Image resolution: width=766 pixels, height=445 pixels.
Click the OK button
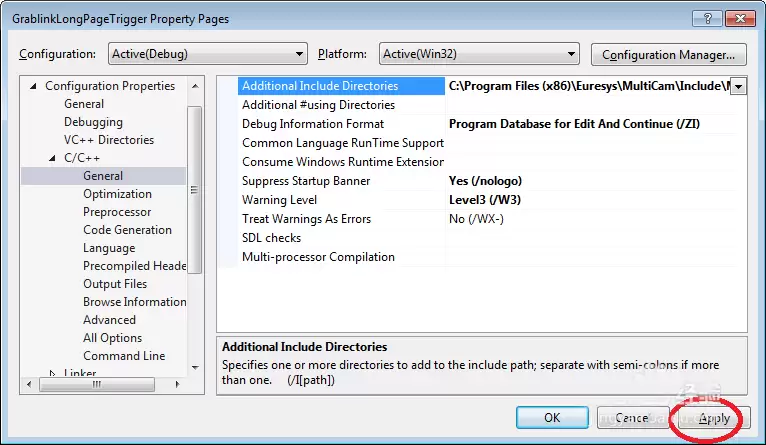pyautogui.click(x=552, y=418)
